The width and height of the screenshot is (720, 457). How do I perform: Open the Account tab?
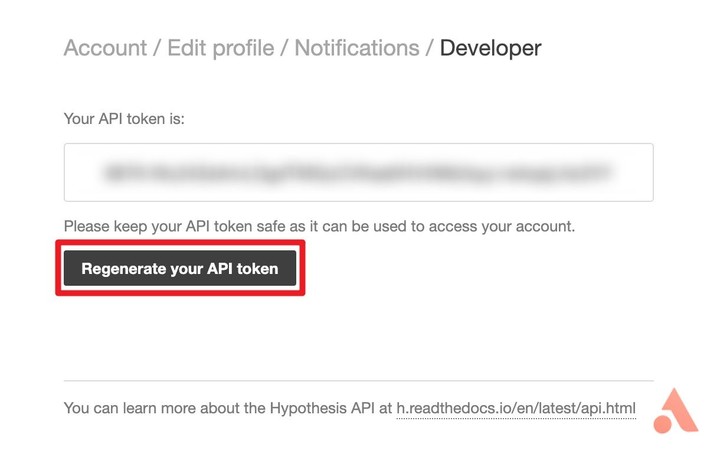tap(106, 48)
